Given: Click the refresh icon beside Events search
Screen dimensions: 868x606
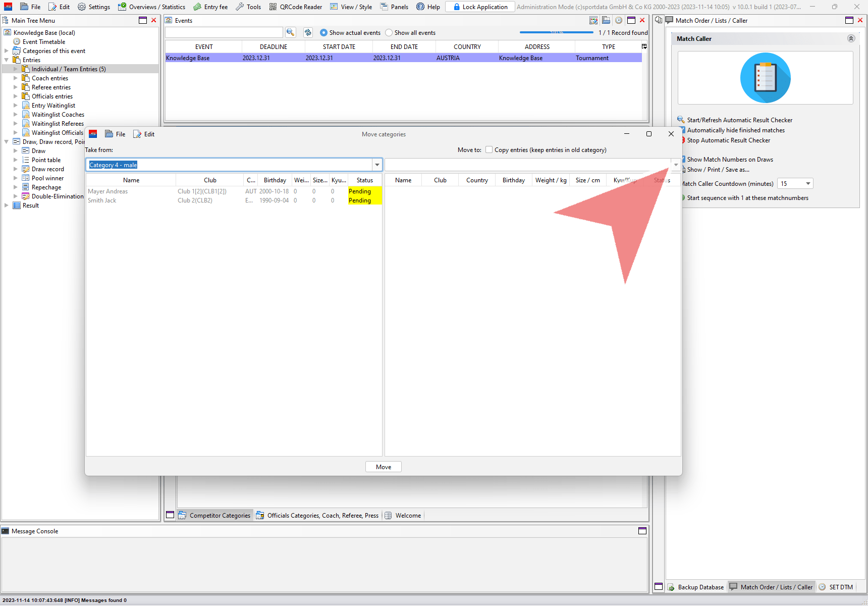Looking at the screenshot, I should 308,32.
